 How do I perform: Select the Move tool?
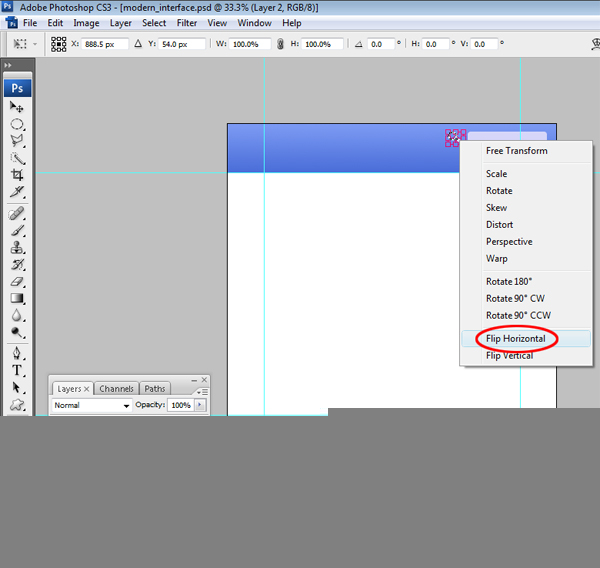coord(17,107)
